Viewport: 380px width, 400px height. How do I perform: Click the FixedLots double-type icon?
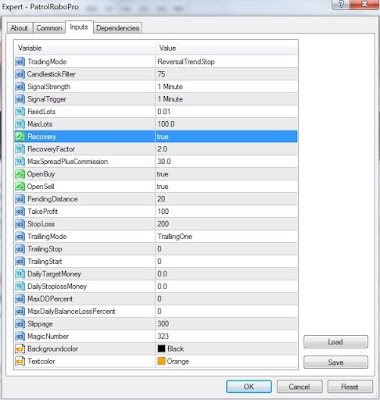click(20, 112)
